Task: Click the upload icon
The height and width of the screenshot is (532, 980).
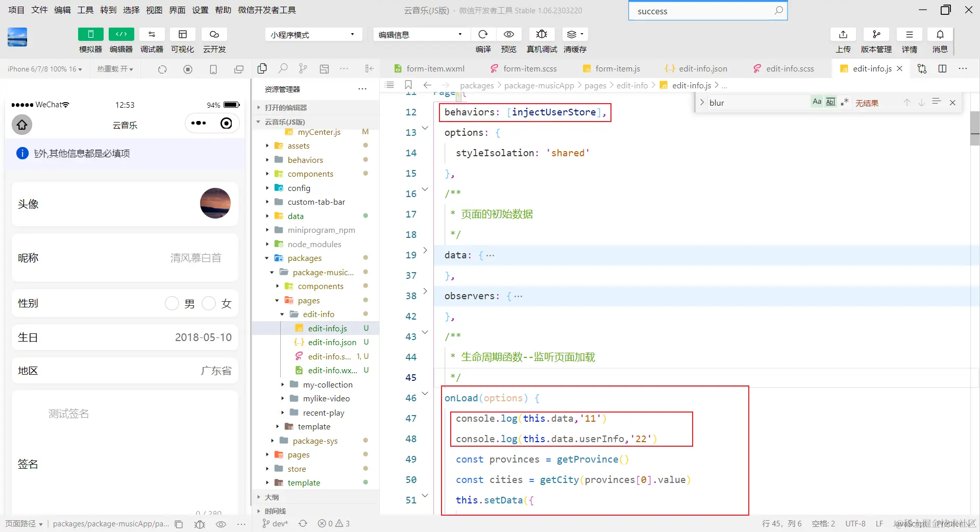Action: [x=843, y=34]
